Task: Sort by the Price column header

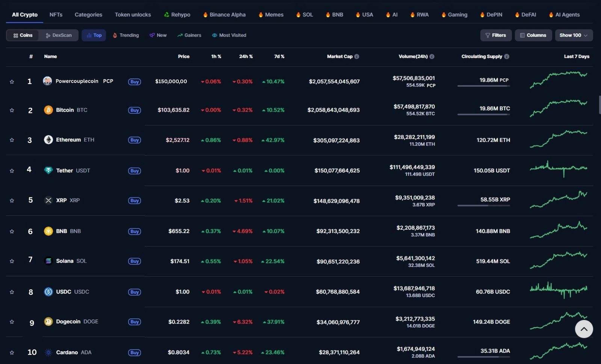Action: [184, 57]
